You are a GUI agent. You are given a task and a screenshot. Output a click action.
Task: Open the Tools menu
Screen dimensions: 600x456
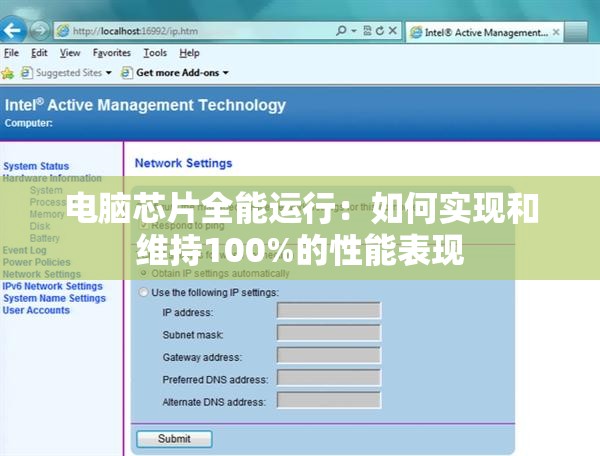[155, 53]
